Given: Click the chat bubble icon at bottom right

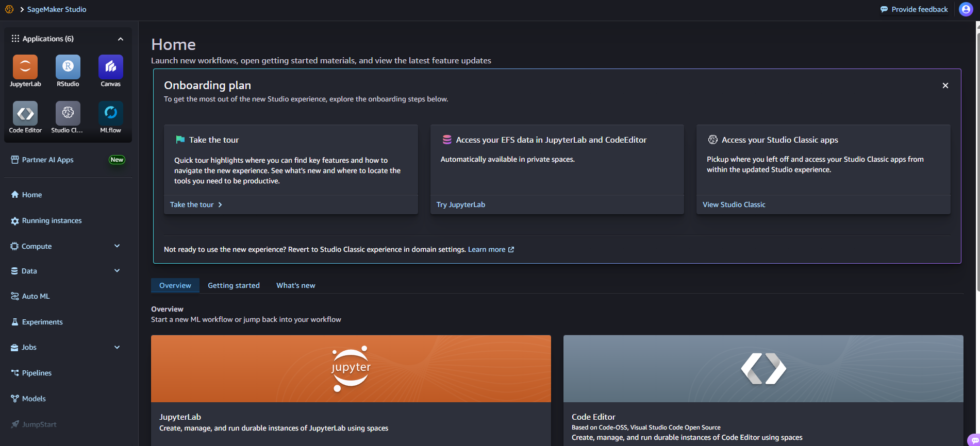Looking at the screenshot, I should pyautogui.click(x=973, y=440).
